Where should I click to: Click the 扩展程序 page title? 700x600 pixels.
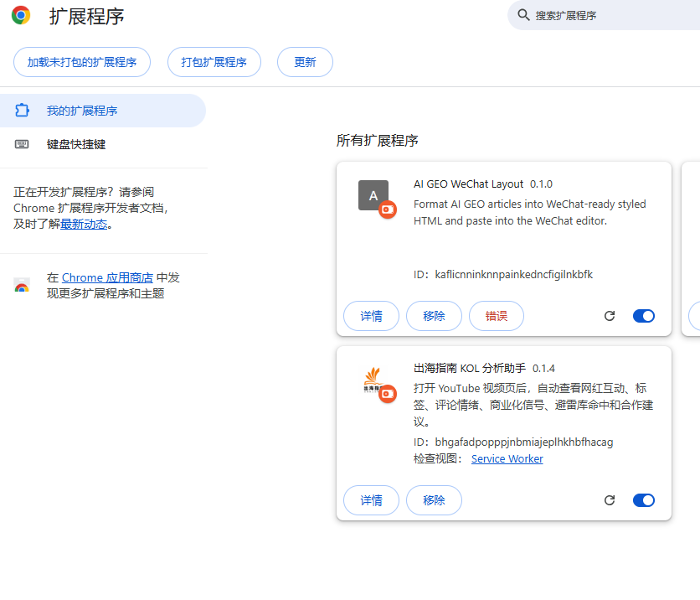86,17
